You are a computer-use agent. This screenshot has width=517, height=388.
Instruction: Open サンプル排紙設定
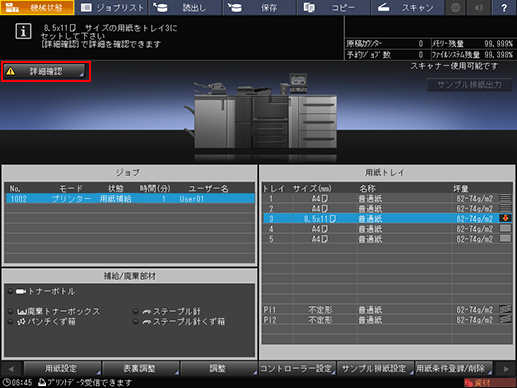pos(375,369)
